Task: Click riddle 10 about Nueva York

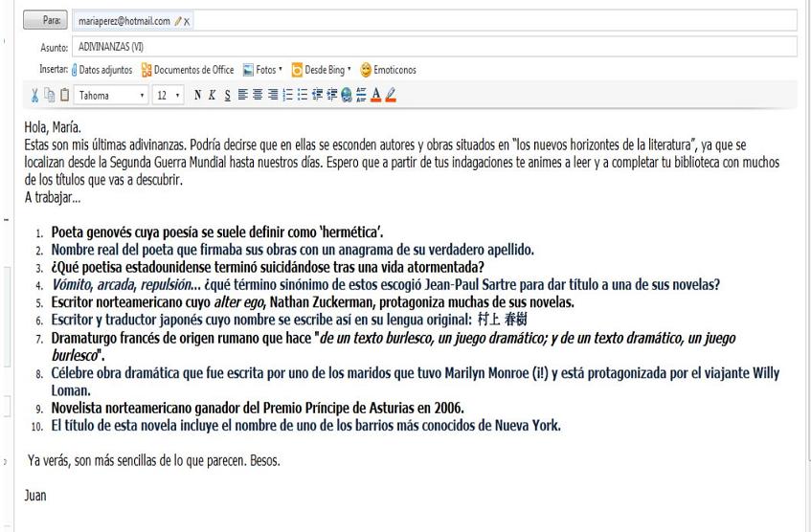Action: coord(305,426)
